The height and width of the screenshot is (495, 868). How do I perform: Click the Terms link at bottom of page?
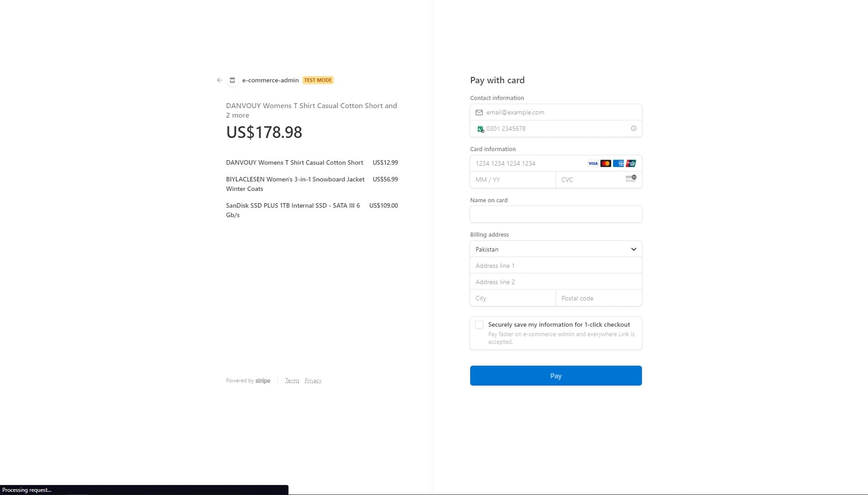(292, 381)
